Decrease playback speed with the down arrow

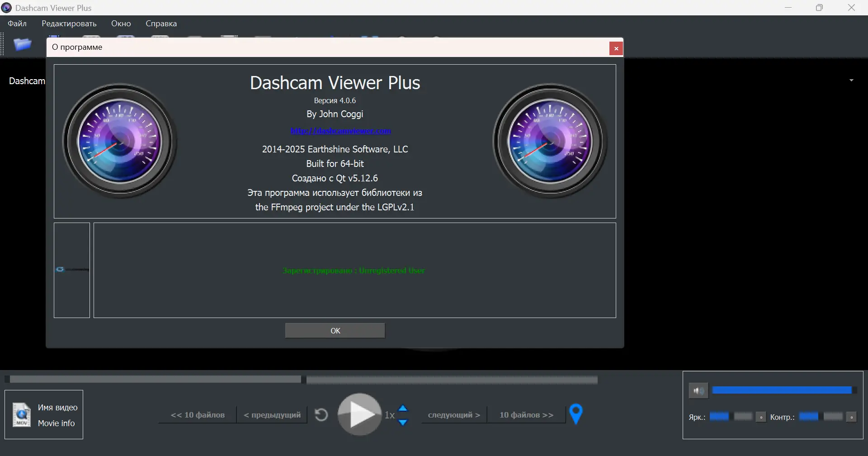403,422
